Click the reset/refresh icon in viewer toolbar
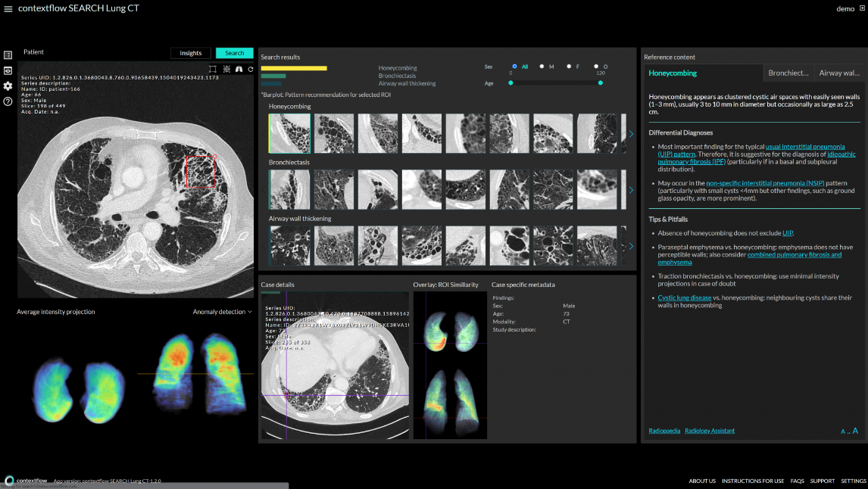The width and height of the screenshot is (868, 489). pos(250,69)
